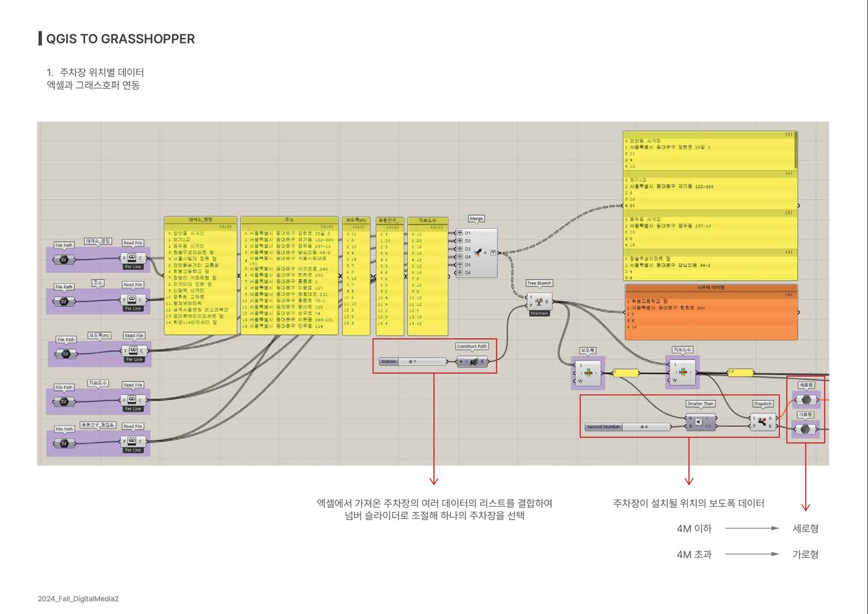Select the File Path component for 대여소_명칭
The image size is (868, 614).
pos(63,259)
